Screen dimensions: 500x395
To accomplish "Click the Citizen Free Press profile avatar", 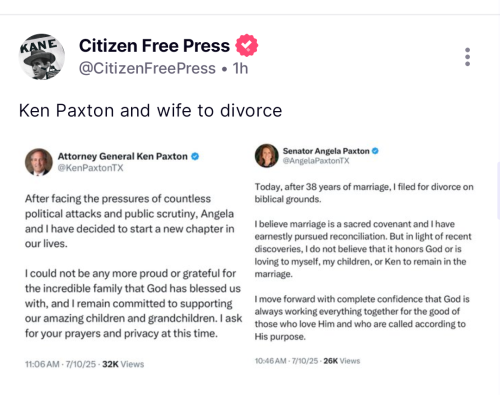I will [x=41, y=57].
